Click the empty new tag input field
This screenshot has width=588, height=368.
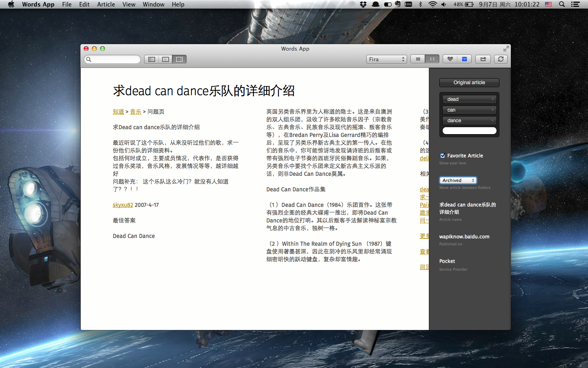[470, 131]
